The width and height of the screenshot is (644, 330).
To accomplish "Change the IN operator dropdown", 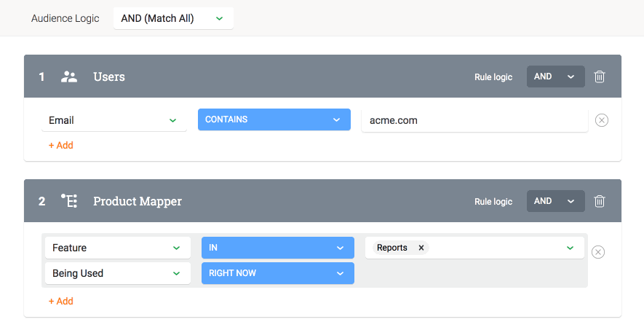I will tap(278, 248).
